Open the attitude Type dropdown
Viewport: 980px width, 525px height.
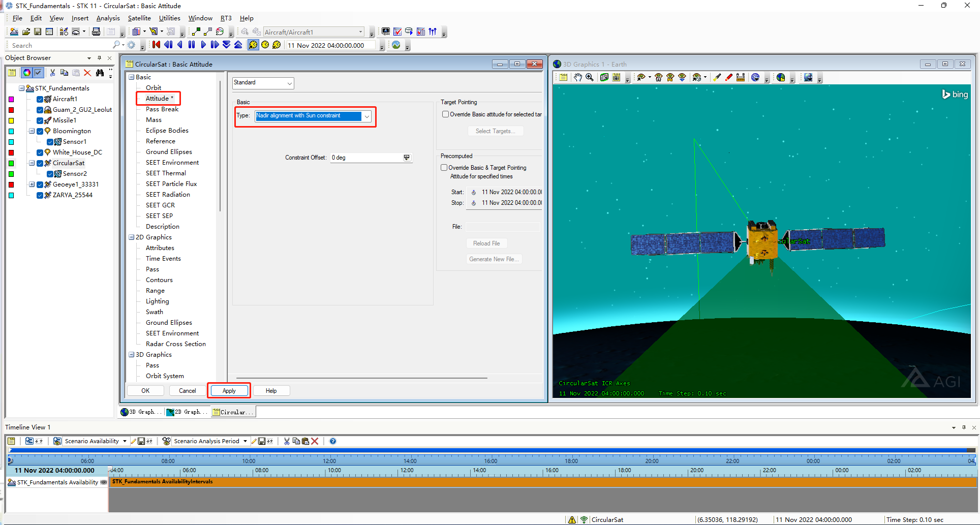point(366,116)
